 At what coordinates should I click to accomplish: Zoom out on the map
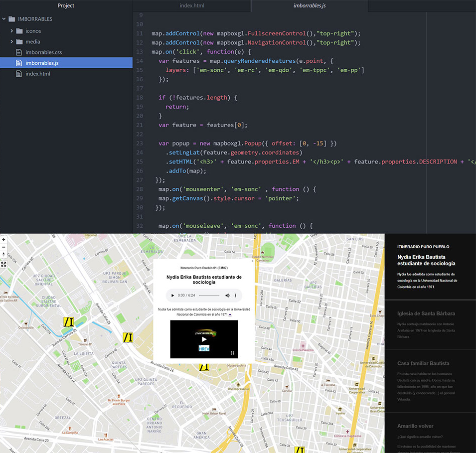point(3,247)
